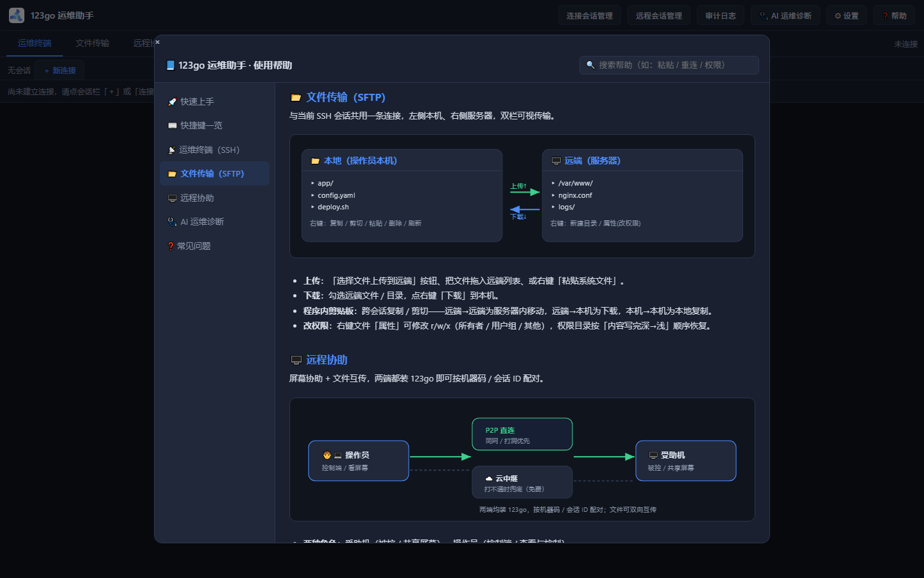Image resolution: width=924 pixels, height=578 pixels.
Task: Click the monitor icon in 受助机 box
Action: pos(653,455)
